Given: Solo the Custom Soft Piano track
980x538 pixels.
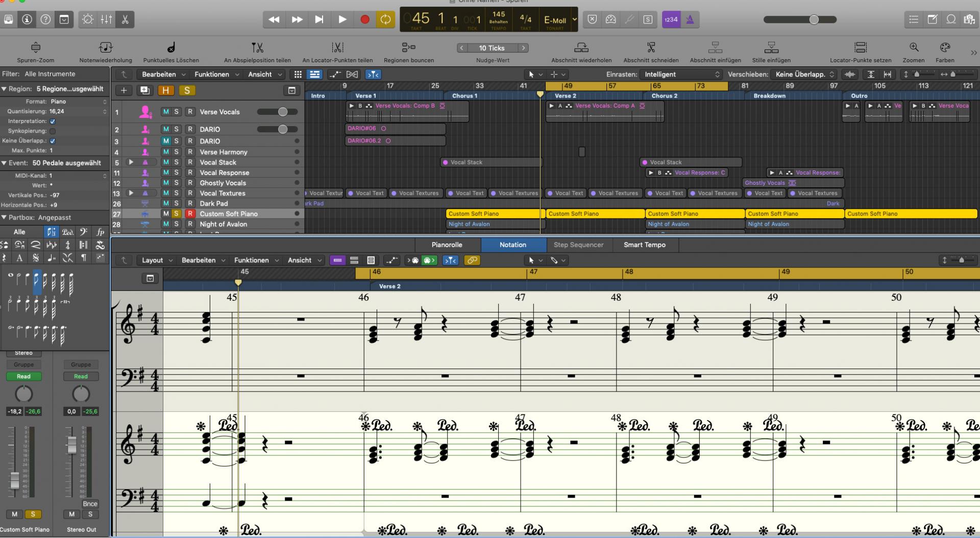Looking at the screenshot, I should (x=177, y=213).
